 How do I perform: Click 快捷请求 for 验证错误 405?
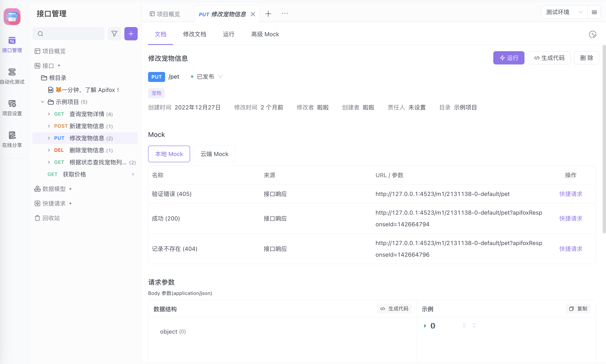pos(571,193)
